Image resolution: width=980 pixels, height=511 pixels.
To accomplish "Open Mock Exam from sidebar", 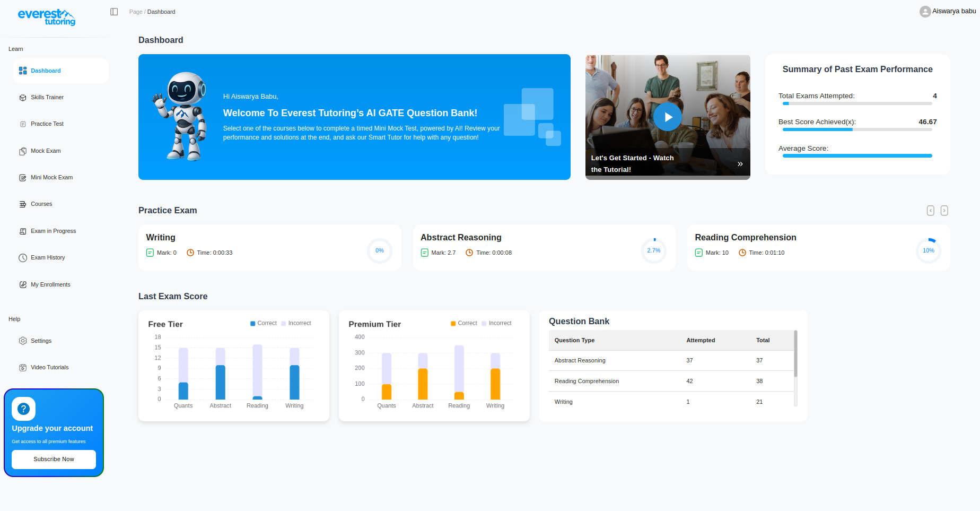I will (x=46, y=151).
